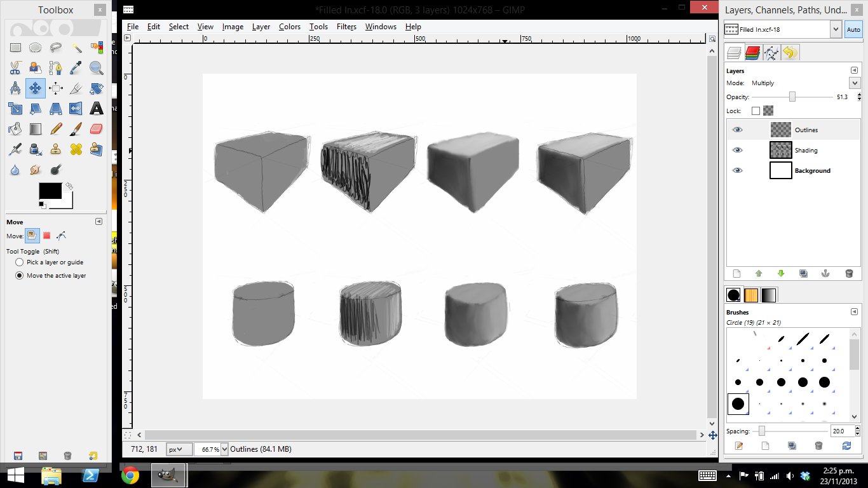Enable Auto follow active image button
The width and height of the screenshot is (868, 488).
[853, 29]
